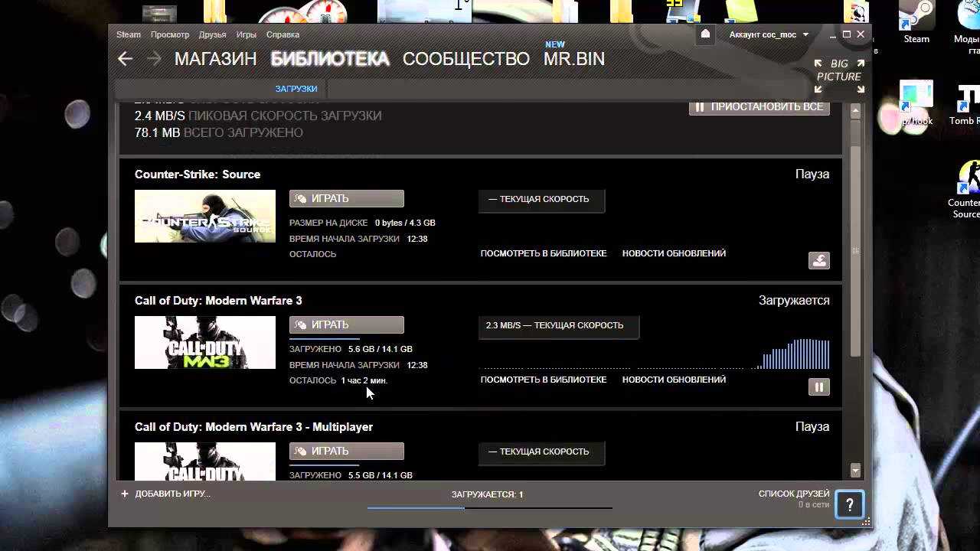
Task: Open Tomb Raider desktop shortcut
Action: 966,103
